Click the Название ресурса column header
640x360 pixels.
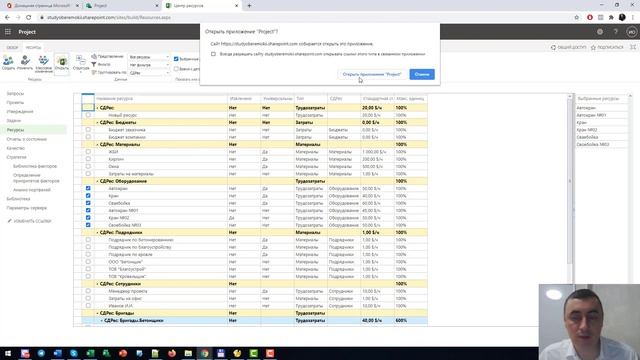161,98
